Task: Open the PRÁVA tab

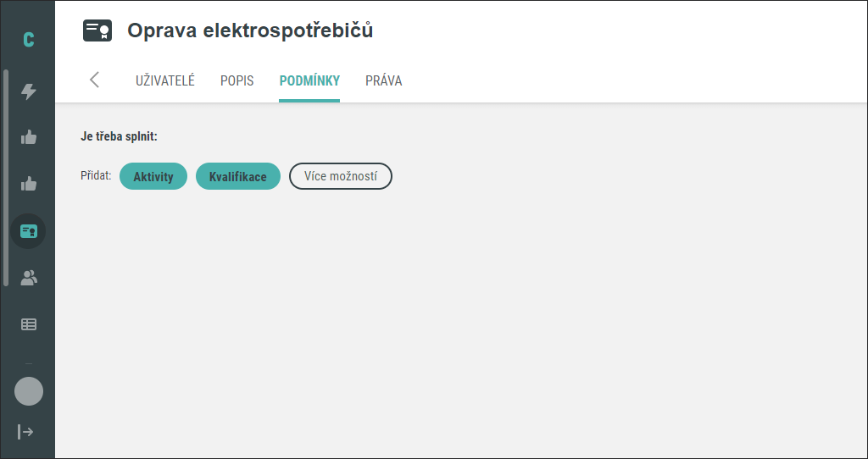Action: (x=384, y=80)
